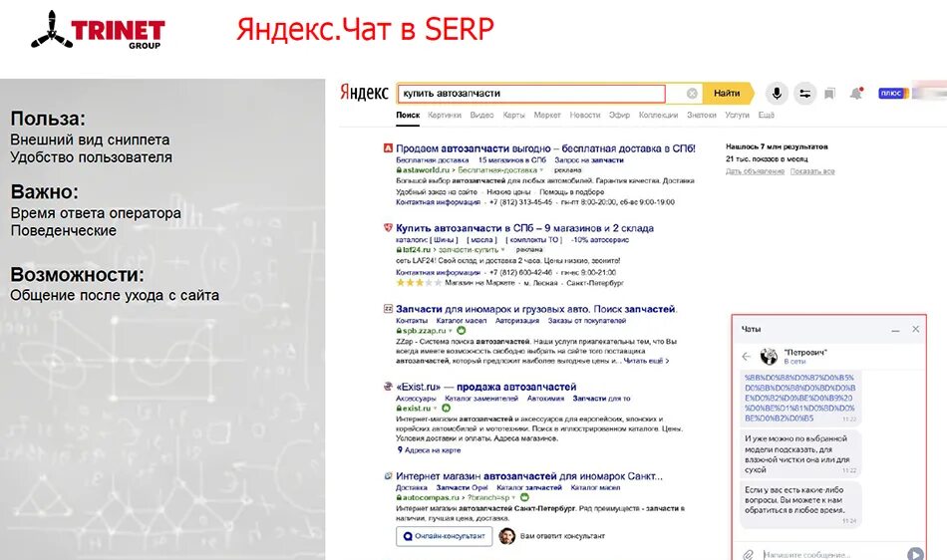
Task: Expand the laf24.ru URL dropdown arrow
Action: tap(503, 250)
